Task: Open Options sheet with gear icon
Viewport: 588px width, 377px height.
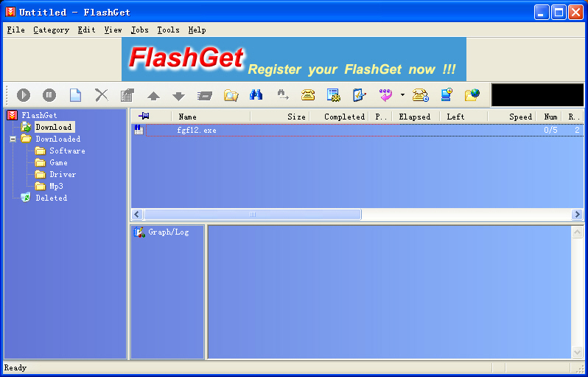Action: (333, 95)
